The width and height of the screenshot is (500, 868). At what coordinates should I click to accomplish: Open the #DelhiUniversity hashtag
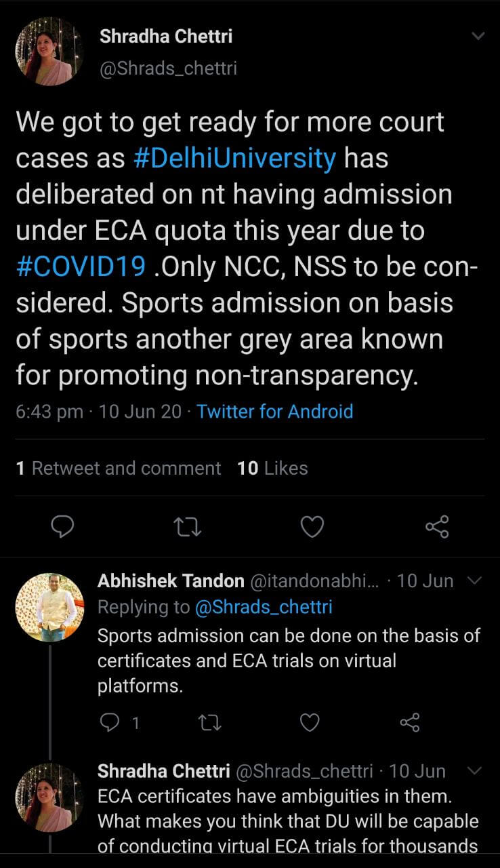(234, 159)
